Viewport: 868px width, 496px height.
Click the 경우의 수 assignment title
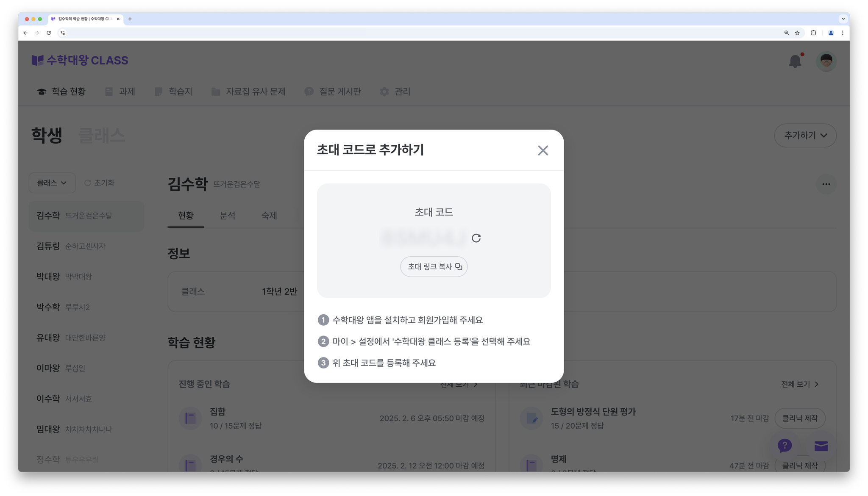click(x=227, y=459)
